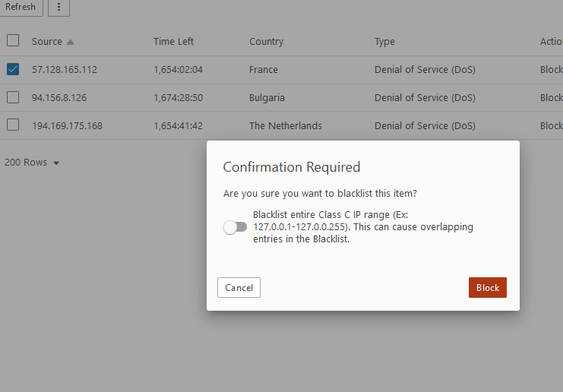Sort by the Time Left column header

click(x=174, y=42)
